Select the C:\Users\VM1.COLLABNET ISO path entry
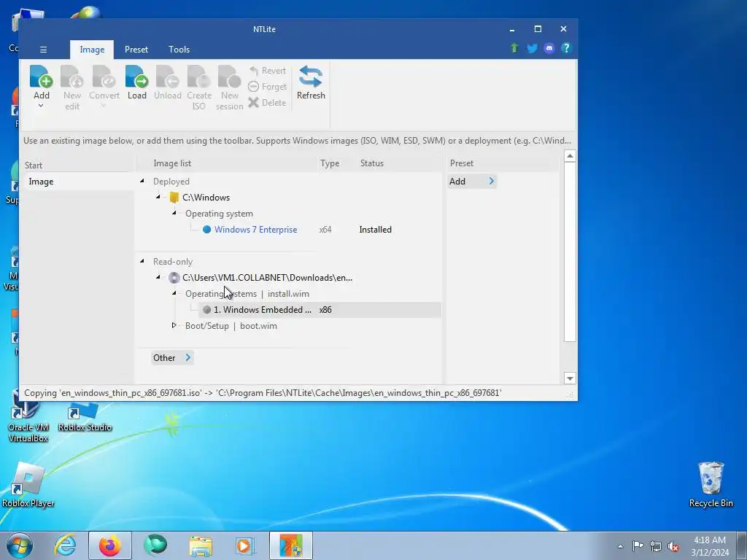Image resolution: width=747 pixels, height=560 pixels. [267, 278]
